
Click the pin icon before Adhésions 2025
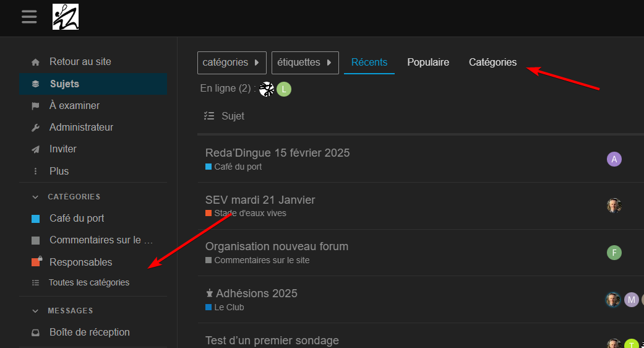[210, 294]
